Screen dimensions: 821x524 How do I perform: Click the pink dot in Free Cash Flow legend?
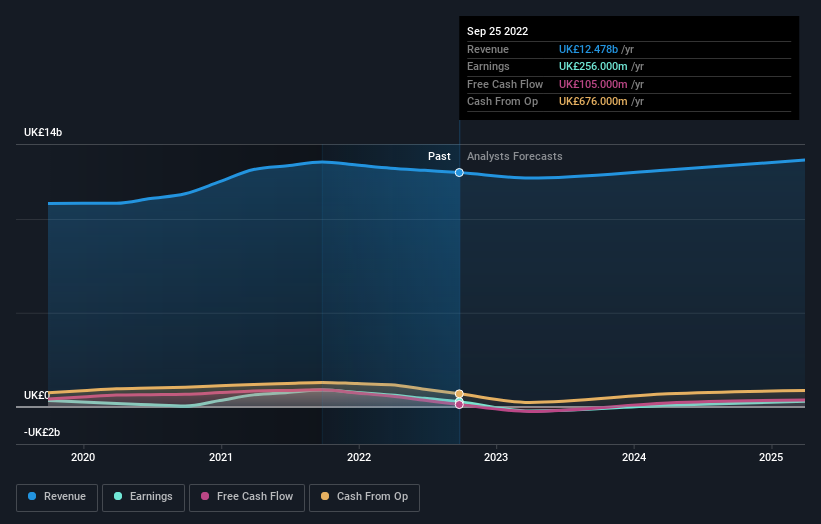tap(205, 496)
